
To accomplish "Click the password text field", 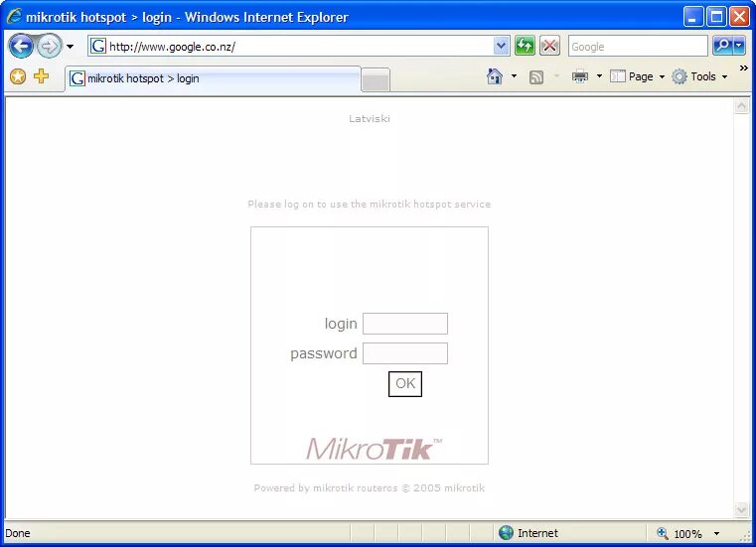I will [405, 353].
